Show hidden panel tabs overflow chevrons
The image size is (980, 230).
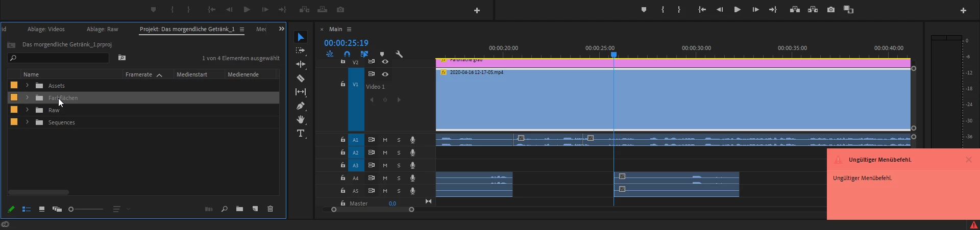pos(281,29)
